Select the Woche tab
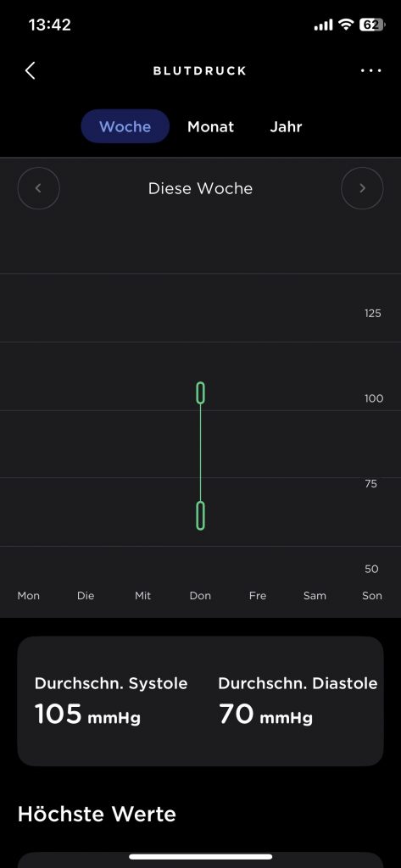The image size is (401, 868). [x=125, y=126]
